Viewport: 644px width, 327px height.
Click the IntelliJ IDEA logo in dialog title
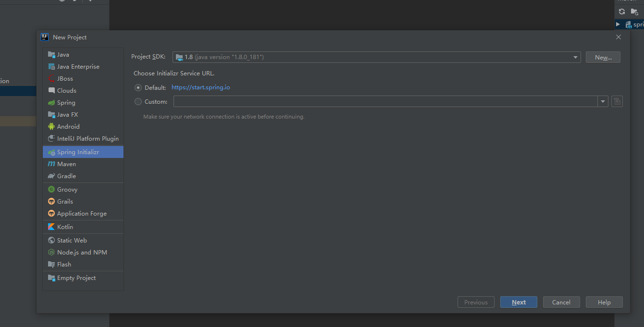pos(45,37)
